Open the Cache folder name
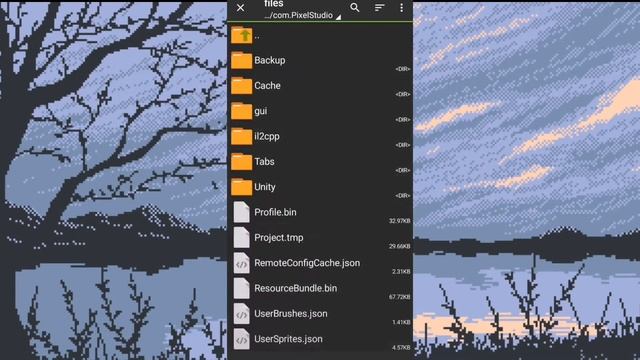Screen dimensions: 640x360 pyautogui.click(x=267, y=86)
